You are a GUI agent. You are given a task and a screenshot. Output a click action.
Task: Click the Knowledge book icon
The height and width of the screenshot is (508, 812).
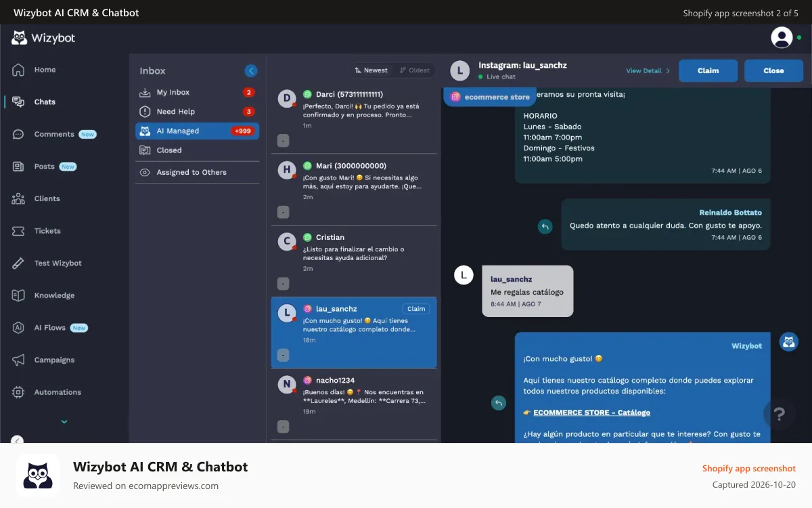(18, 295)
